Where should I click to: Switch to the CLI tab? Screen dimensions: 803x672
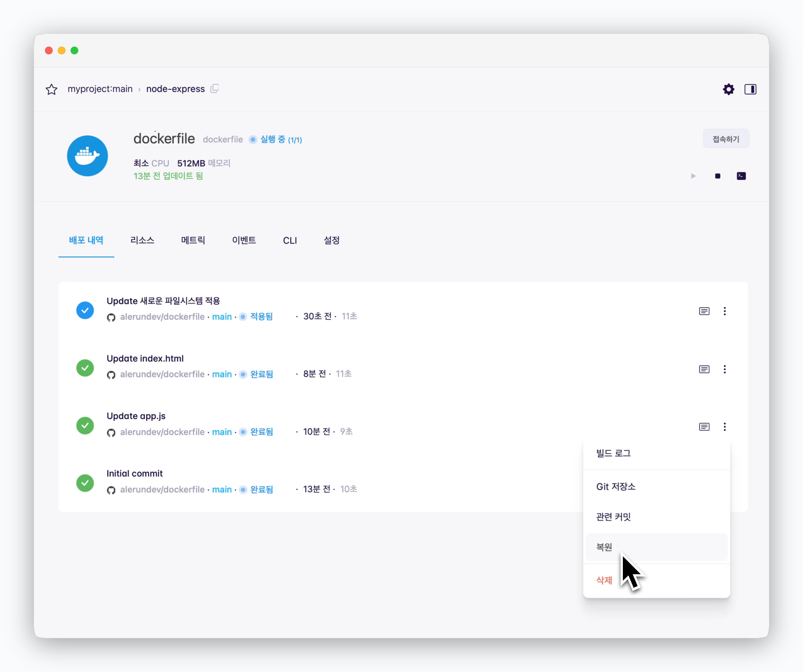tap(290, 240)
